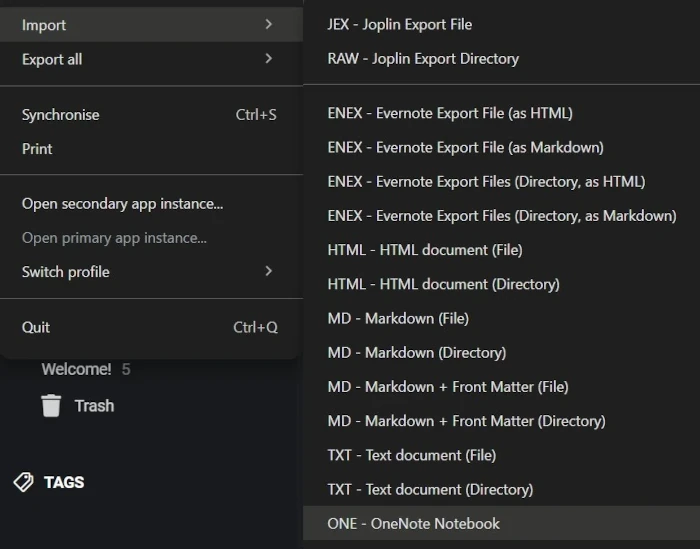Viewport: 700px width, 549px height.
Task: Open the Welcome! notebook
Action: click(x=76, y=369)
